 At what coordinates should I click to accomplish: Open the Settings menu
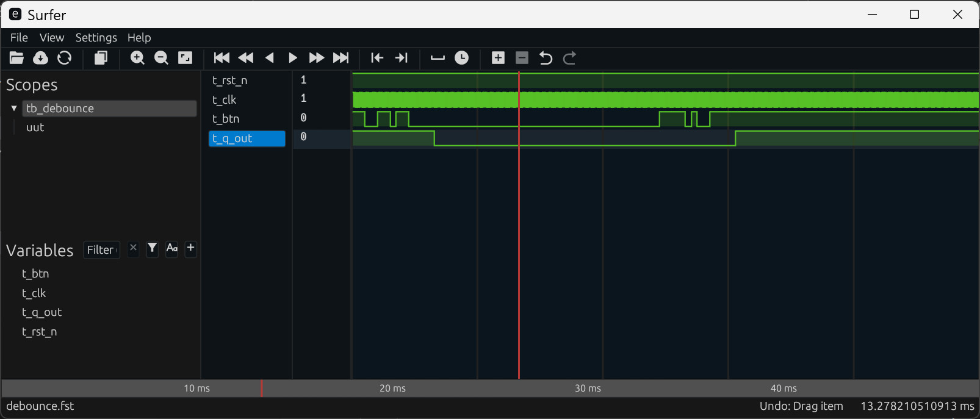pos(96,38)
